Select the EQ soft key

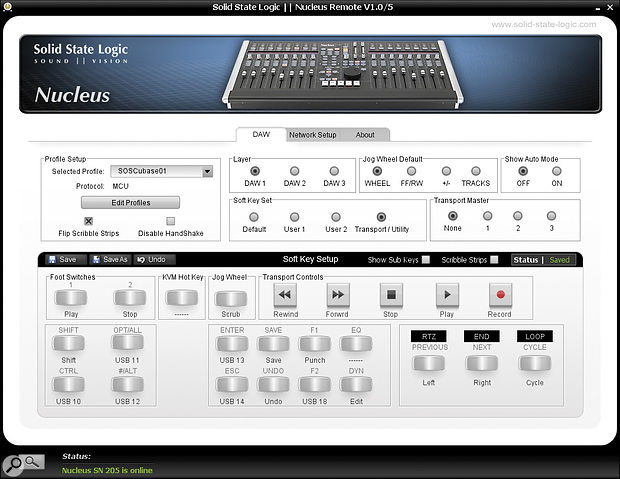356,343
